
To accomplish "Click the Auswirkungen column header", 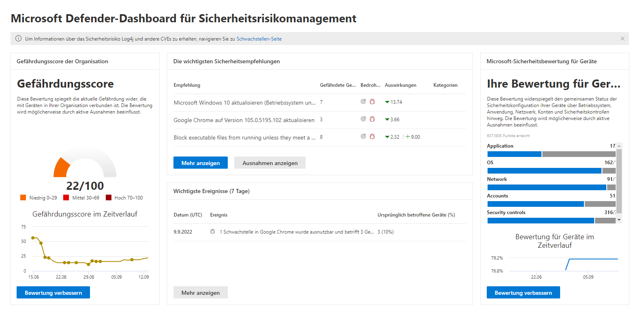I will tap(400, 85).
